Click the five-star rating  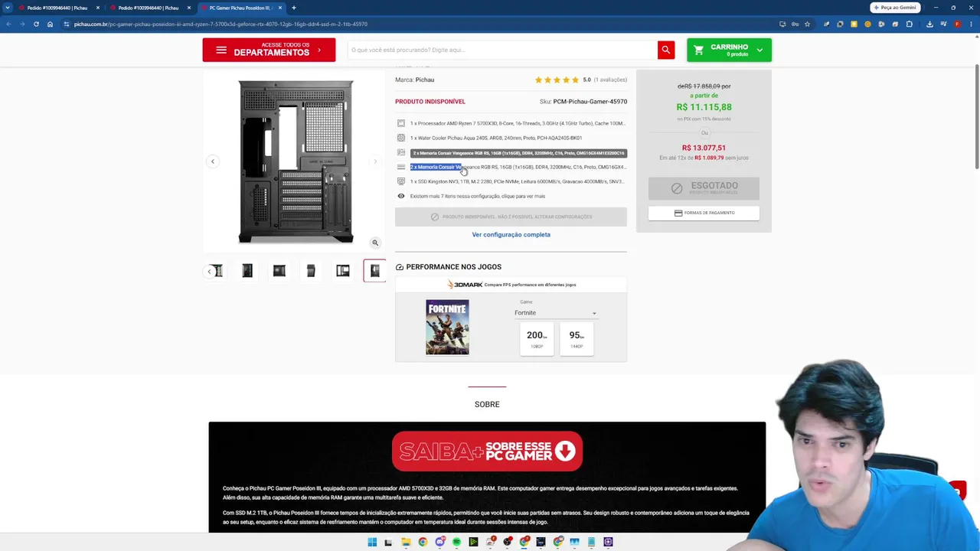pos(557,80)
